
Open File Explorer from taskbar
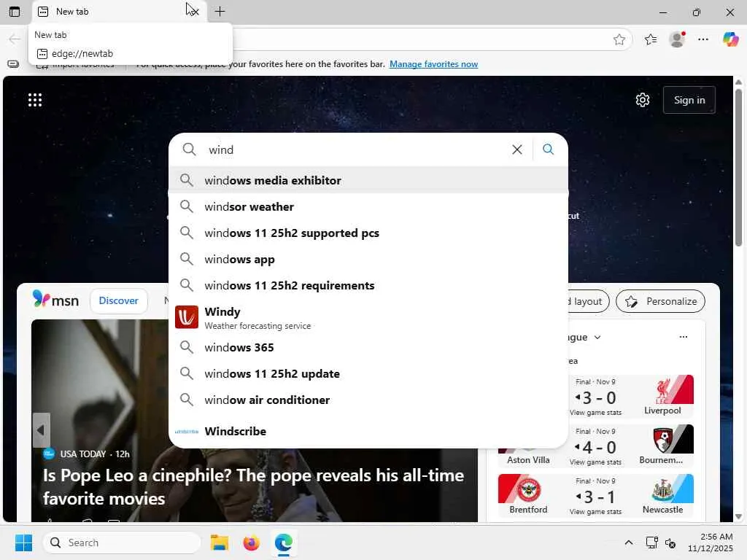(220, 542)
